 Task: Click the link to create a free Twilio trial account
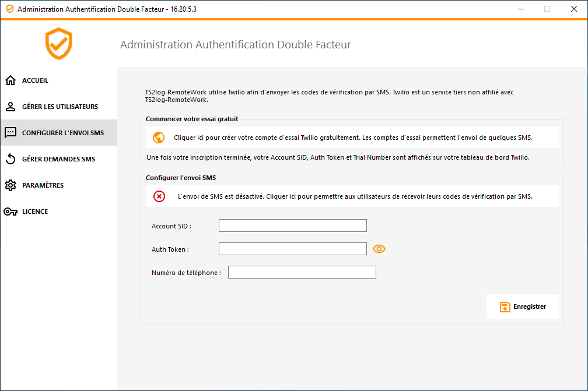click(353, 138)
